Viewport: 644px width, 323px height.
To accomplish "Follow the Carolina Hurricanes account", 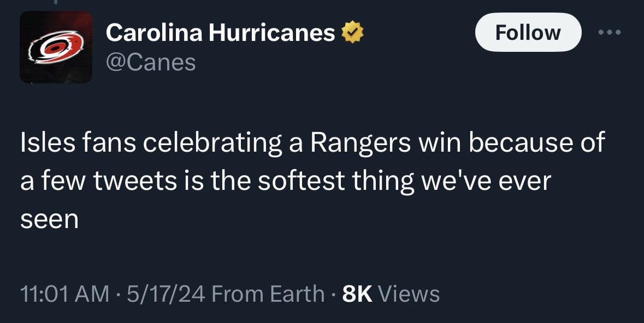I will [x=528, y=33].
